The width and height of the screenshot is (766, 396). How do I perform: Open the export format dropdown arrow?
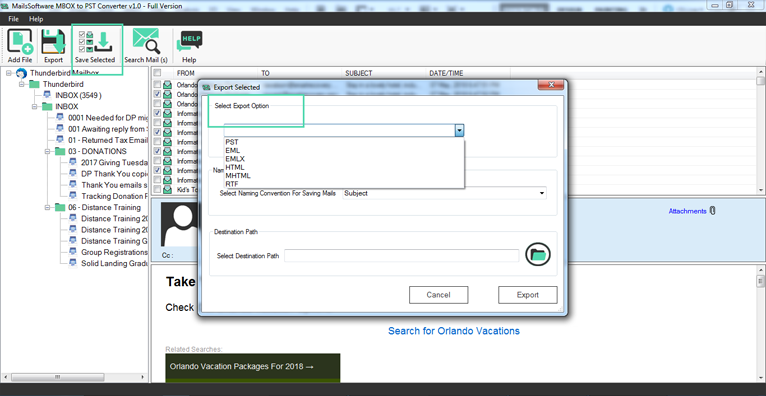[459, 130]
